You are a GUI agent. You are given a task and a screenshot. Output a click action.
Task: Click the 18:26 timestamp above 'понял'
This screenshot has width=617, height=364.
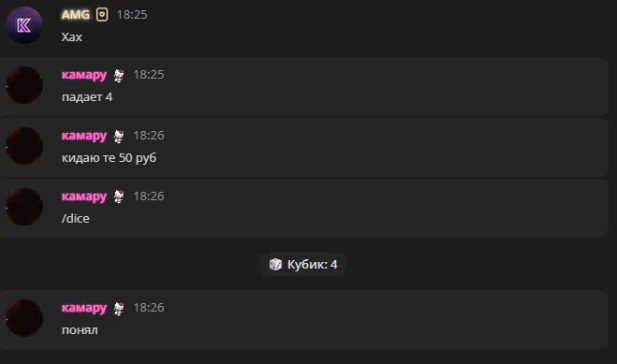148,308
